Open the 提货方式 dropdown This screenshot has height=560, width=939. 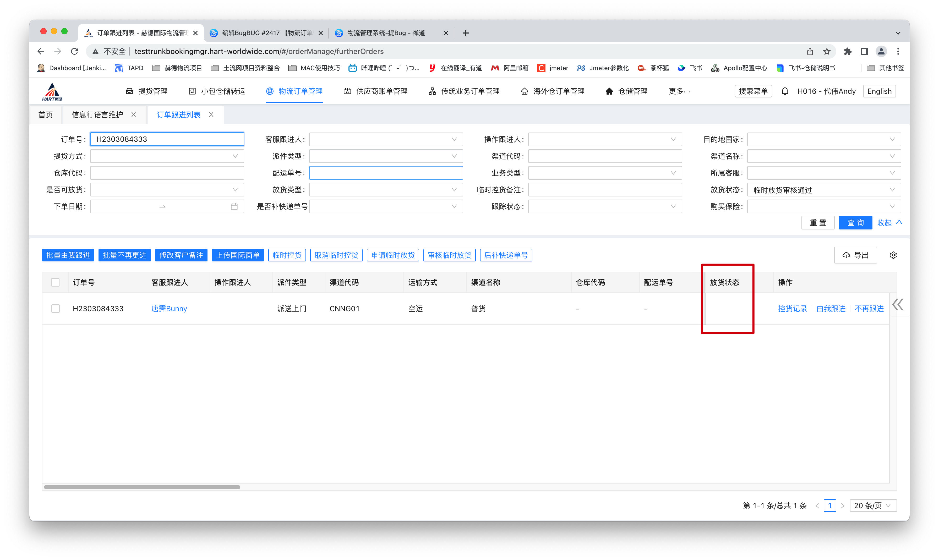point(167,156)
